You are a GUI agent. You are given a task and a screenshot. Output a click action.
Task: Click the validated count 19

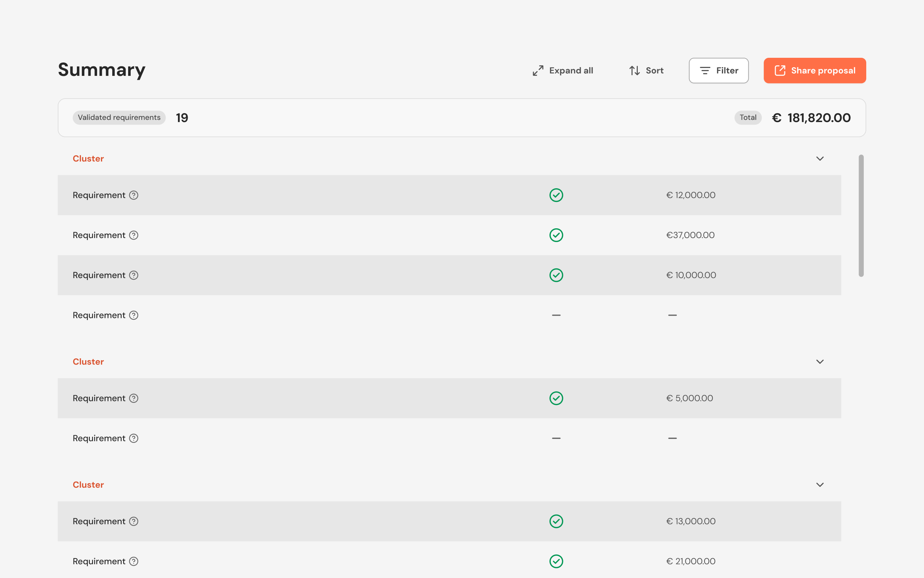coord(182,118)
